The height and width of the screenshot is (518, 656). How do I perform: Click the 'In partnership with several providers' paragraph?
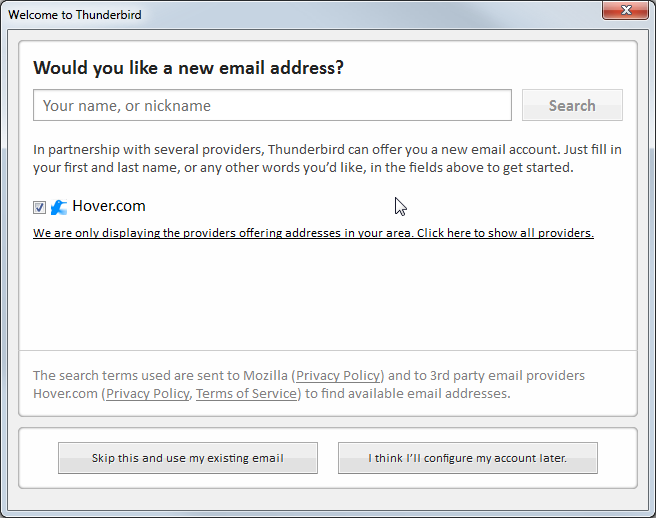[327, 158]
